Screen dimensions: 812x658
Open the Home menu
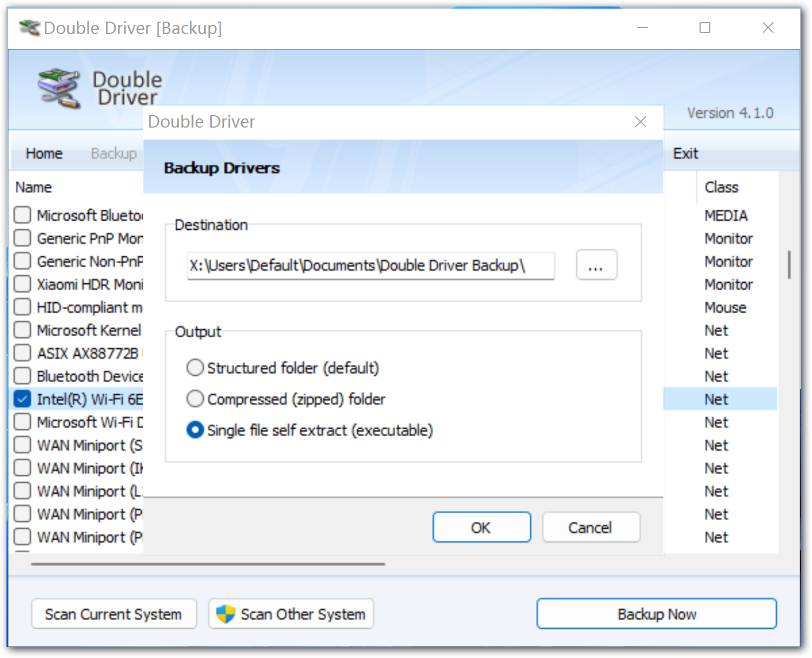pyautogui.click(x=44, y=154)
